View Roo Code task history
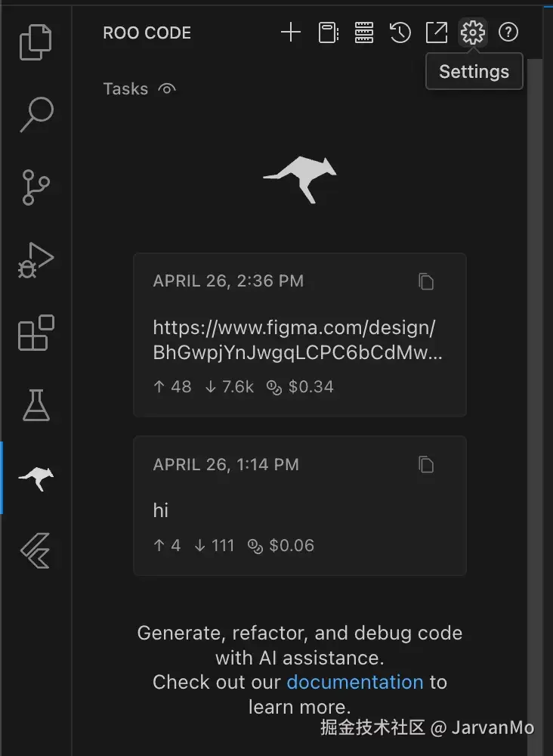 (400, 33)
